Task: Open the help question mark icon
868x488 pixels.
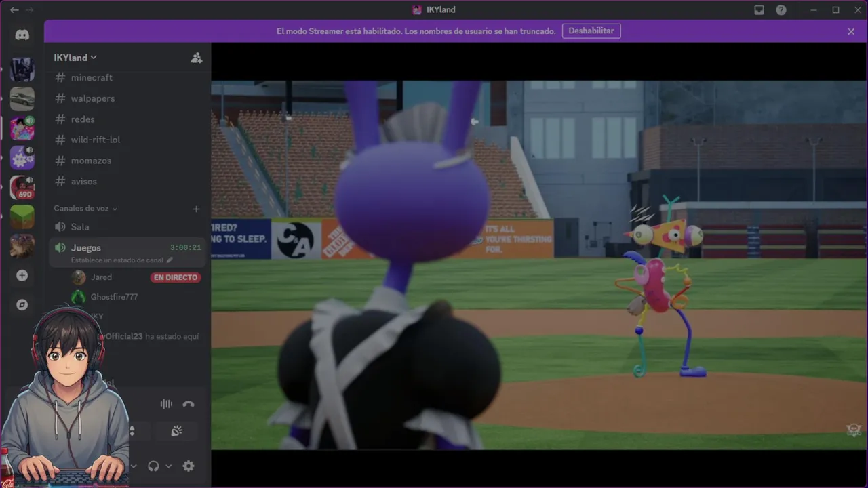Action: point(781,10)
